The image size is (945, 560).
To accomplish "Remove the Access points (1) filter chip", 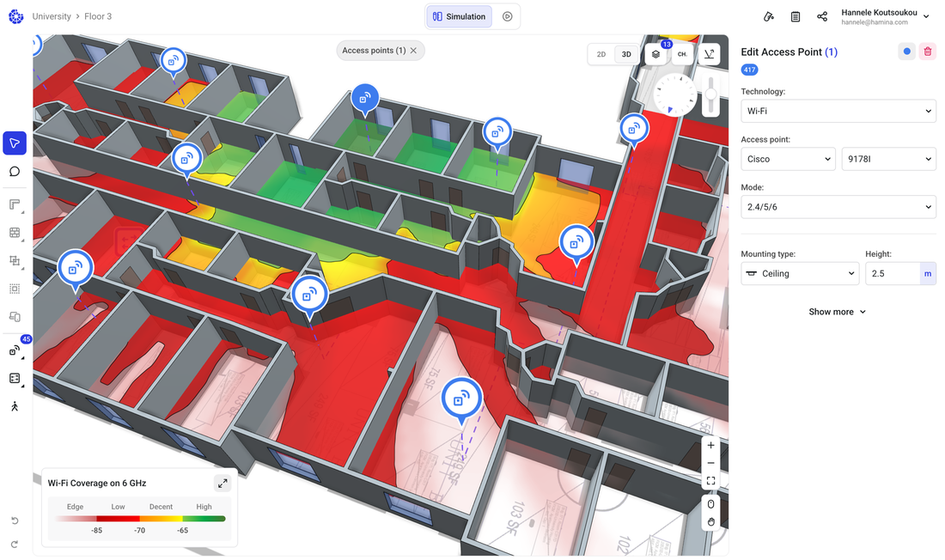I will [x=413, y=50].
